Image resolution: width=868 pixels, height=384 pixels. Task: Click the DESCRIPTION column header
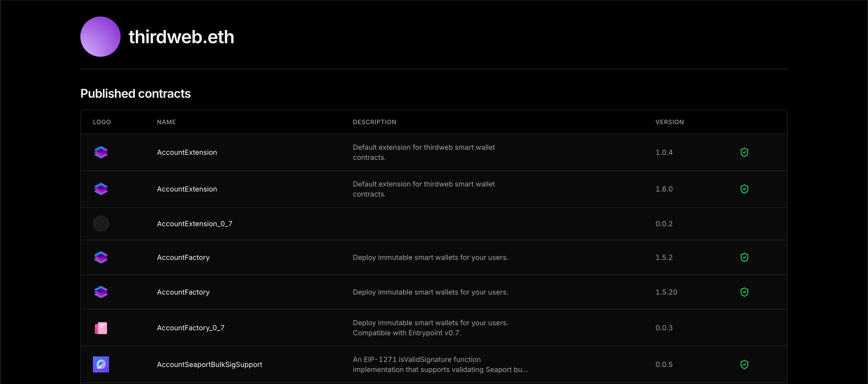coord(375,122)
